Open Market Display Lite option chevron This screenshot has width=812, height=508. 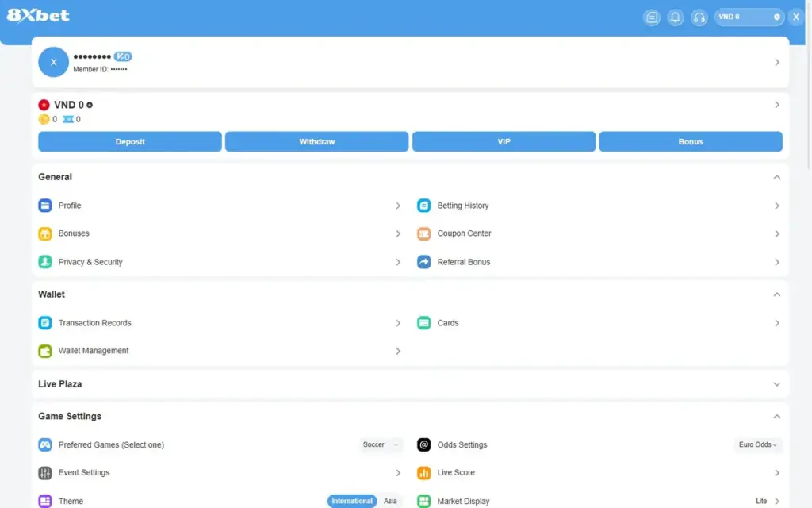click(x=777, y=502)
